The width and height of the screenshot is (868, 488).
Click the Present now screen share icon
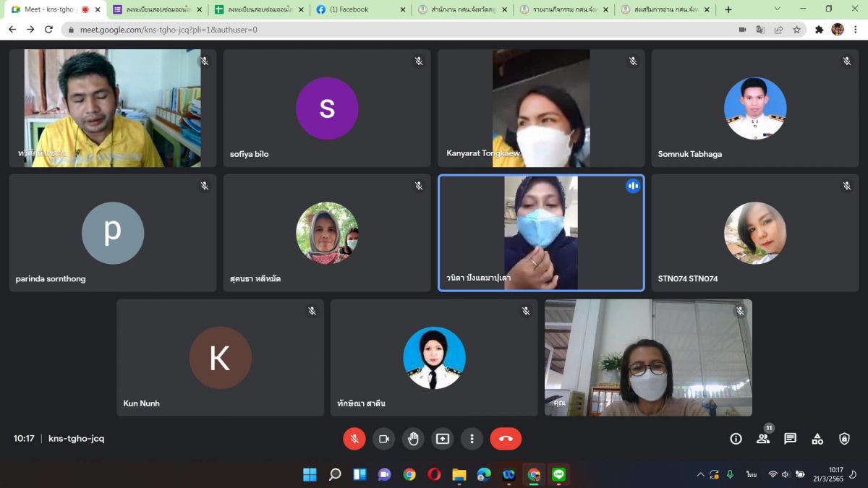(442, 439)
